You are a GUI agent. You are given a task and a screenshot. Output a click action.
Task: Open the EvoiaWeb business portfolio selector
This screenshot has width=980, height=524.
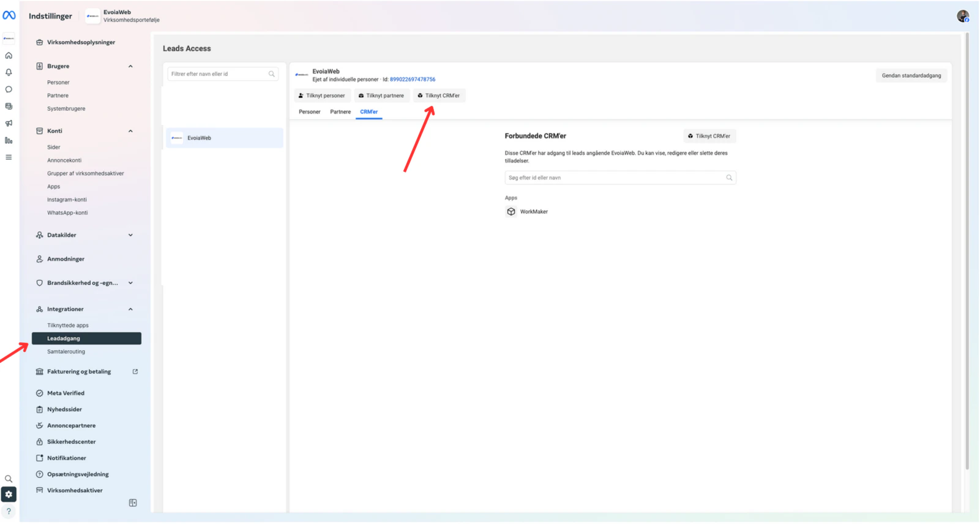pos(123,16)
